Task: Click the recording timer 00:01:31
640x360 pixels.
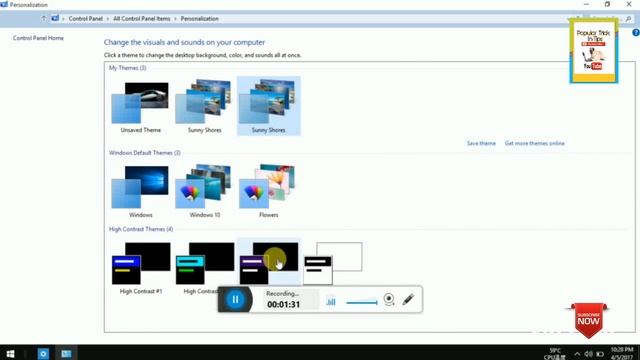Action: click(x=284, y=304)
